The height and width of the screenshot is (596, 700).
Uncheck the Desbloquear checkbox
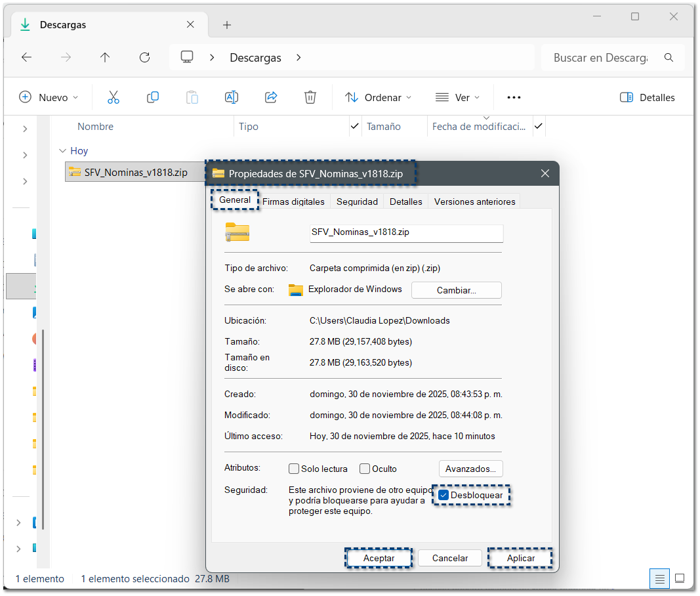click(443, 495)
